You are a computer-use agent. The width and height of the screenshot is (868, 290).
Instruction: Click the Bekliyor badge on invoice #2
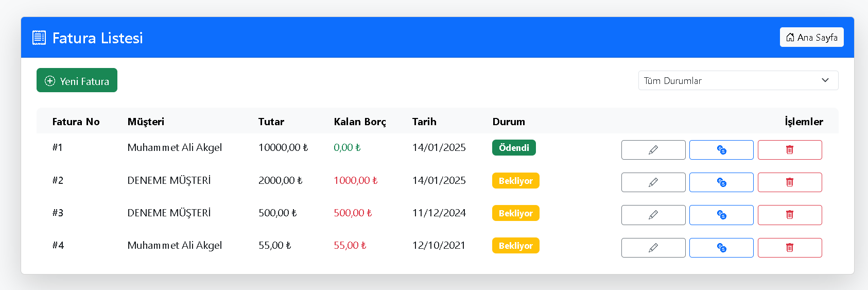click(515, 181)
